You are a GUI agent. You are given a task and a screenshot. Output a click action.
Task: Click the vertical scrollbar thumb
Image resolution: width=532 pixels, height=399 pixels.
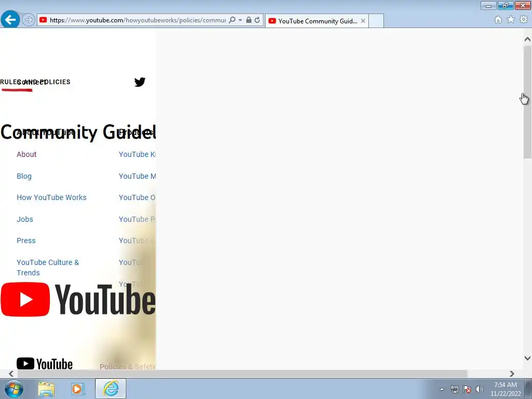[527, 102]
